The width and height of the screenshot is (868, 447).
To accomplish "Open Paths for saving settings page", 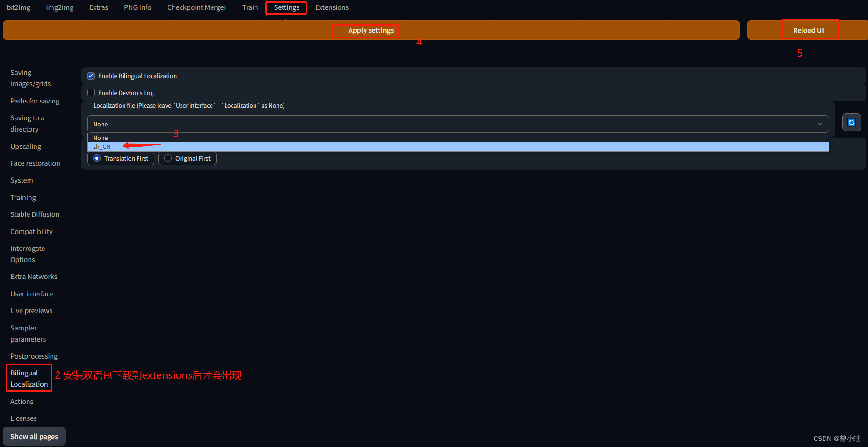I will (35, 101).
